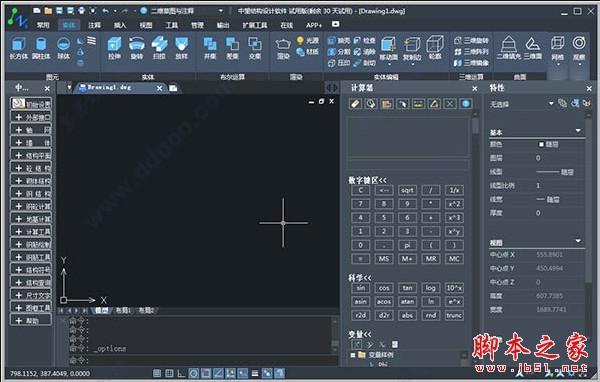The image size is (600, 382).
Task: Select the 圆柱体 (Cylinder) tool
Action: click(x=41, y=48)
